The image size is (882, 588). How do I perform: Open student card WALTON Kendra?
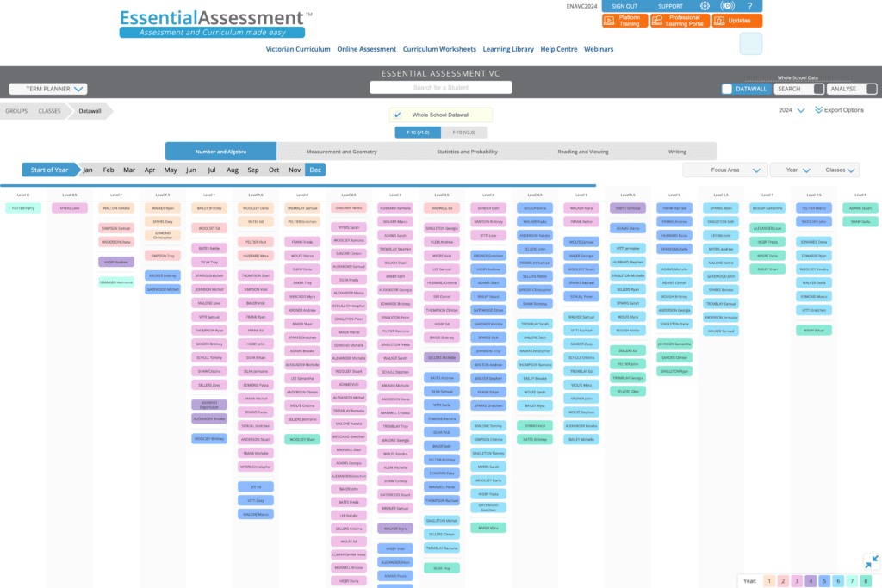point(116,208)
